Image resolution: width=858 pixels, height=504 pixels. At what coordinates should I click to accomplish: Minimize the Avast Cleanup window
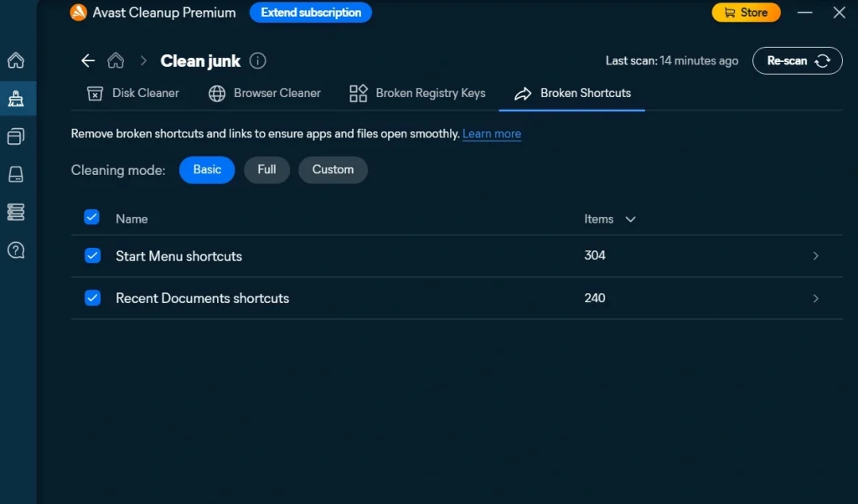(805, 13)
